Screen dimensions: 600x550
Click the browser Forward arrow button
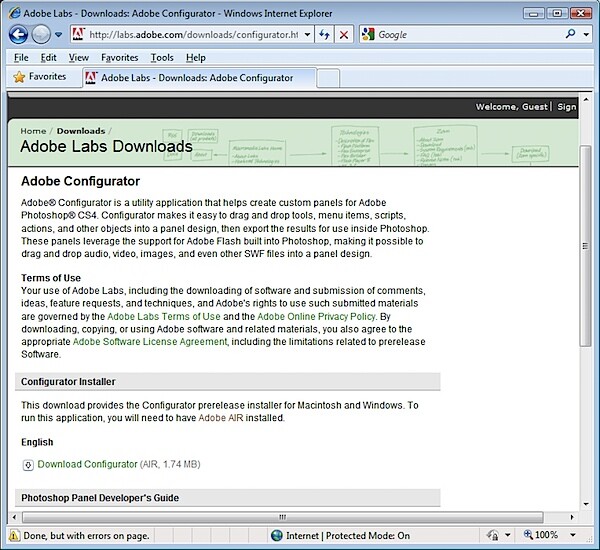pos(41,35)
